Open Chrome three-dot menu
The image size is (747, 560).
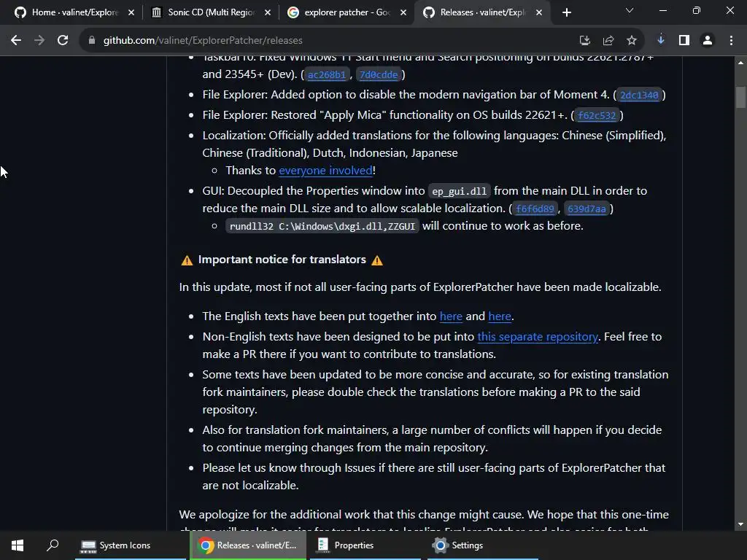point(731,41)
